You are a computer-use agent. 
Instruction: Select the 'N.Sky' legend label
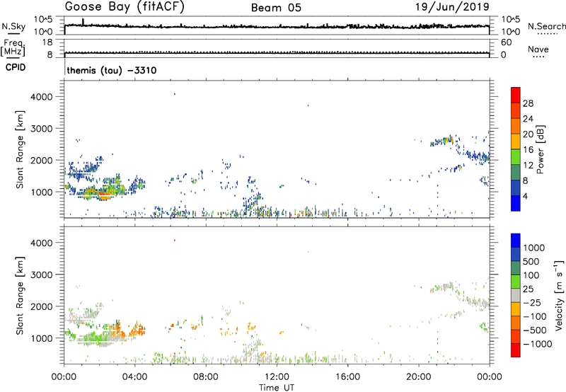click(x=13, y=26)
